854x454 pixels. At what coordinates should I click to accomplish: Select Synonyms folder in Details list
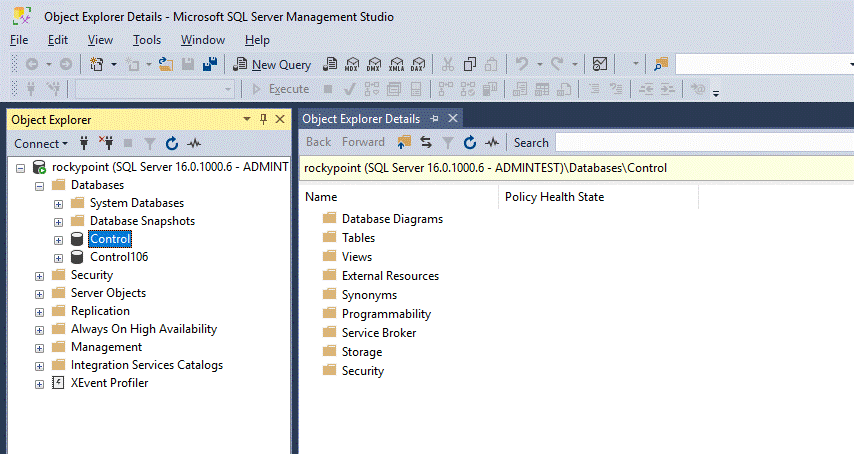click(369, 295)
